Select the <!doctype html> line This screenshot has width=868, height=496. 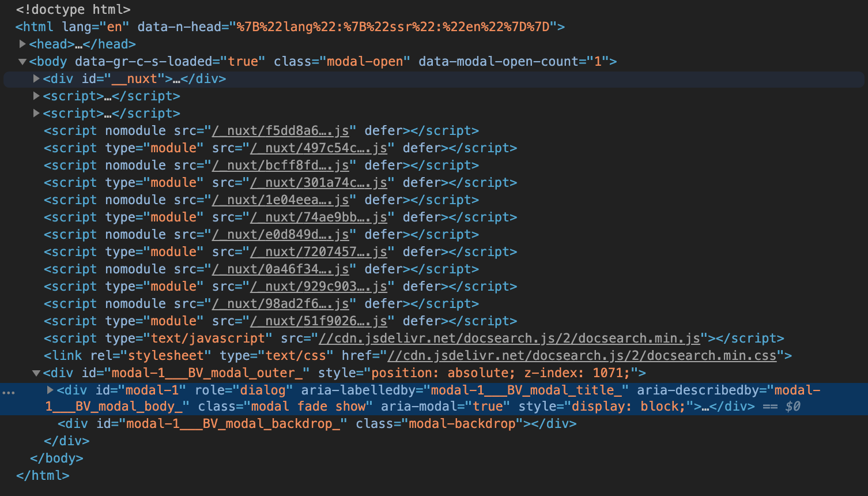point(73,10)
